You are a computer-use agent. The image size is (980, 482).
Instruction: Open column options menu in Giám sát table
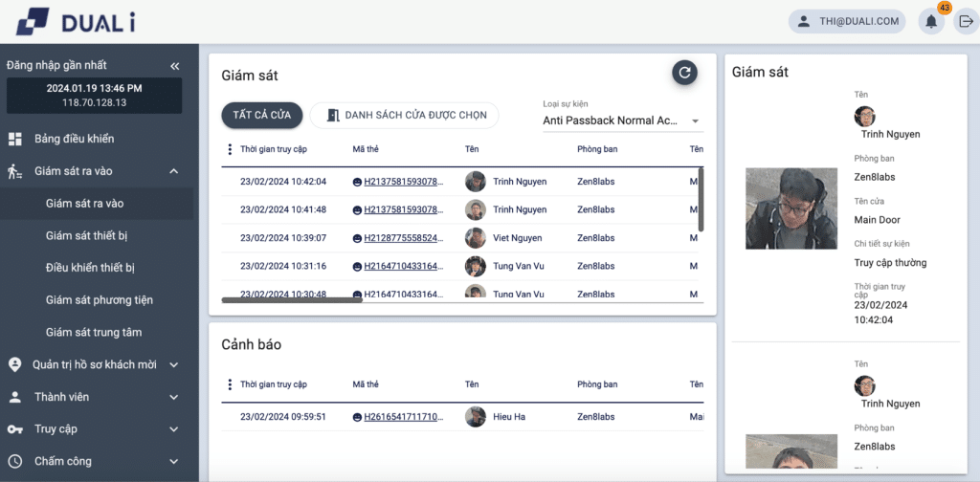[229, 149]
